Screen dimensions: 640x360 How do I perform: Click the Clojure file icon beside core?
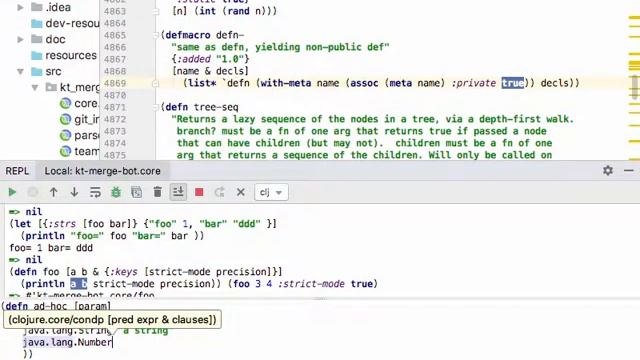point(65,103)
